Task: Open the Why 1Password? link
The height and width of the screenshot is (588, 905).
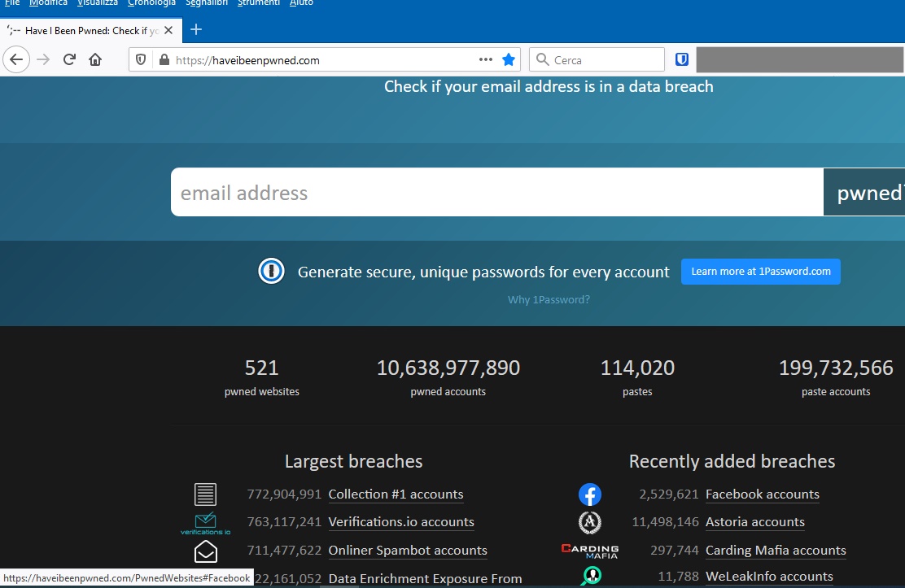Action: pos(549,299)
